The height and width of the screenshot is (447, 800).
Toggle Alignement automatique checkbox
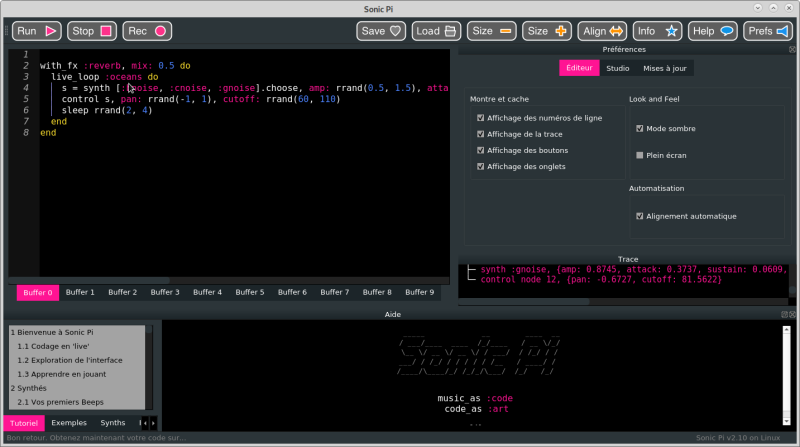tap(640, 216)
